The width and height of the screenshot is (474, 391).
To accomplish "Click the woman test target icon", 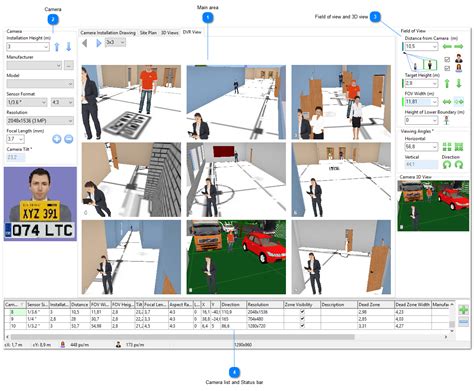I will pyautogui.click(x=459, y=68).
